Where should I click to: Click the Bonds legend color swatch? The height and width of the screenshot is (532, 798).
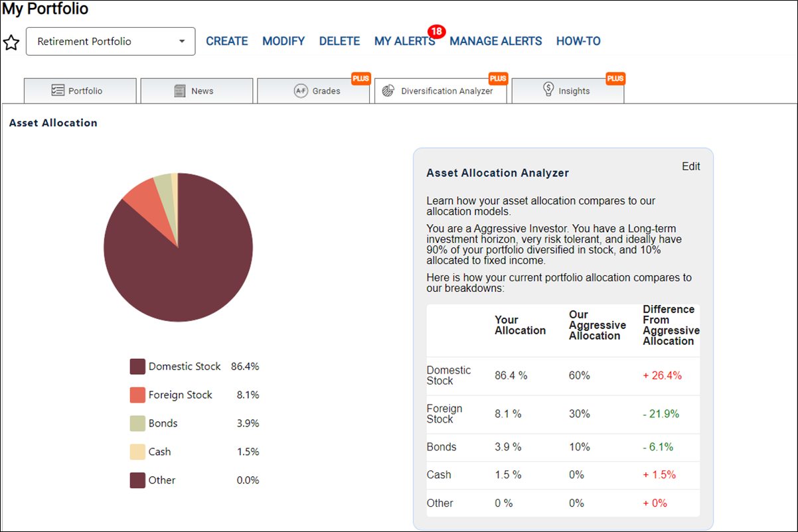click(x=137, y=423)
